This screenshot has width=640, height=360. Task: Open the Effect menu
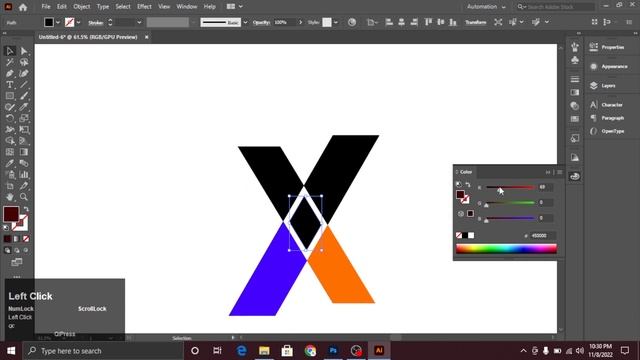144,7
